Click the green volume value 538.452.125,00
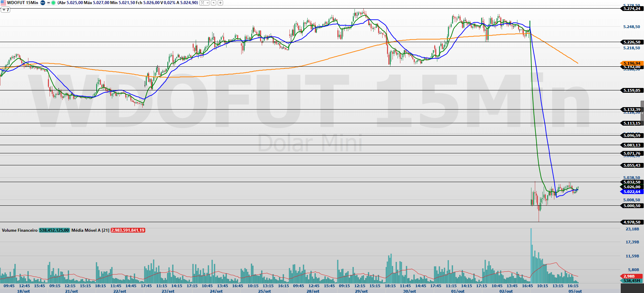Viewport: 644px width, 293px height. (x=54, y=230)
